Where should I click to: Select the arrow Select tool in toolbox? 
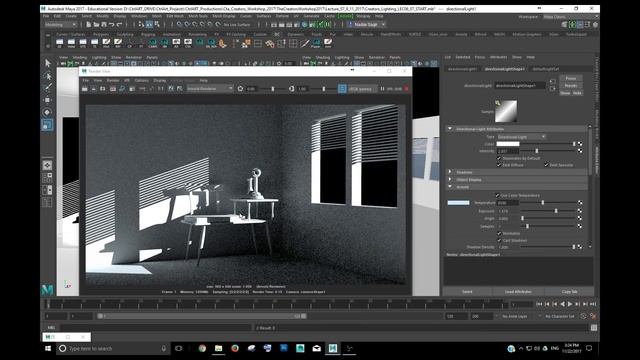pyautogui.click(x=48, y=63)
